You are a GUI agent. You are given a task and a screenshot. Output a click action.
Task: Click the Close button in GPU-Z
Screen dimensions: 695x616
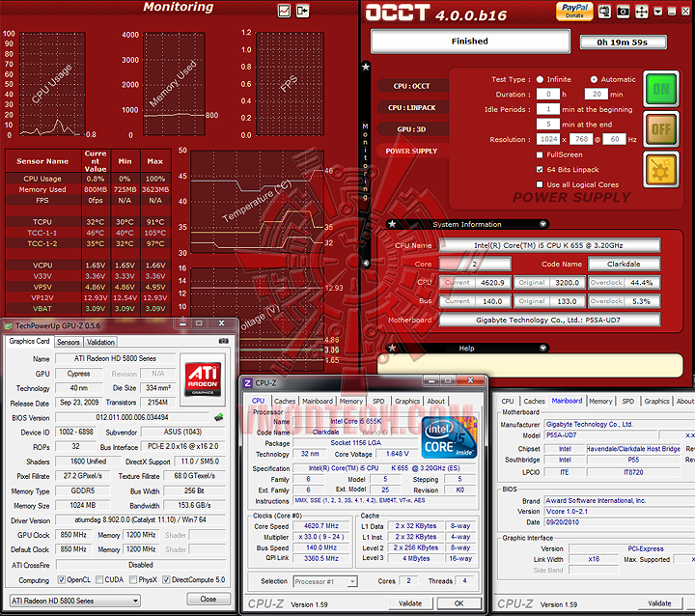click(x=208, y=600)
